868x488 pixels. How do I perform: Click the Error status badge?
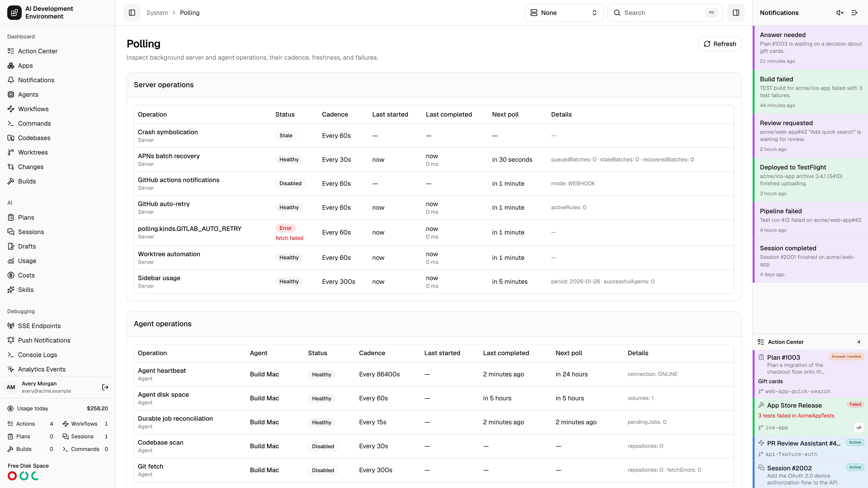click(285, 228)
